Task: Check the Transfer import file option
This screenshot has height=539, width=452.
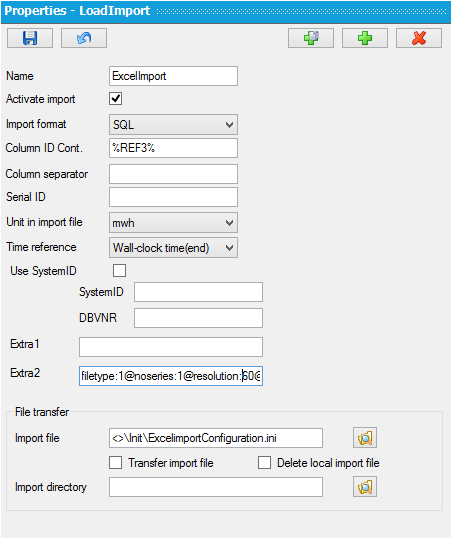Action: (115, 462)
